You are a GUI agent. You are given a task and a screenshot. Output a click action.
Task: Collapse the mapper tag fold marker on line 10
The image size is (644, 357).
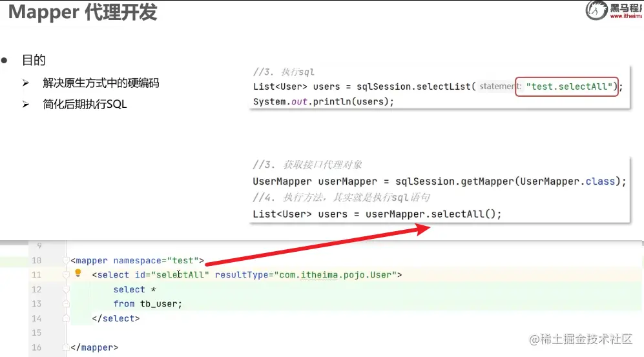66,260
